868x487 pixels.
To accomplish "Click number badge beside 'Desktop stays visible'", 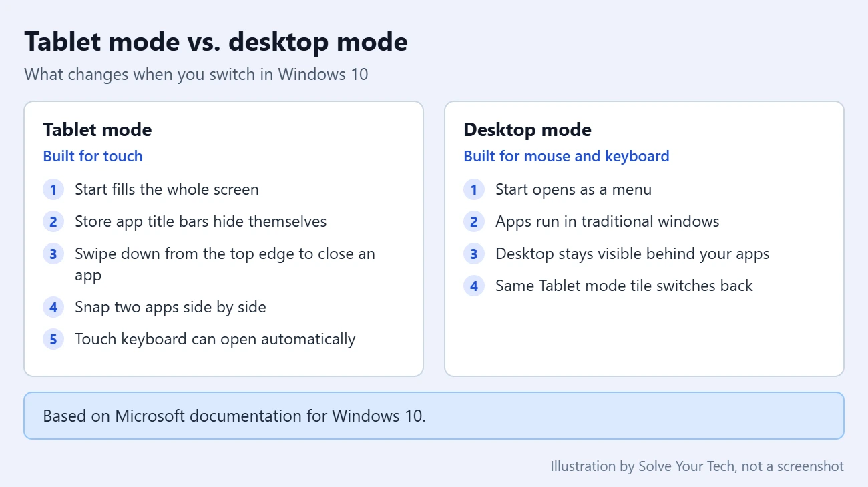I will [x=474, y=254].
